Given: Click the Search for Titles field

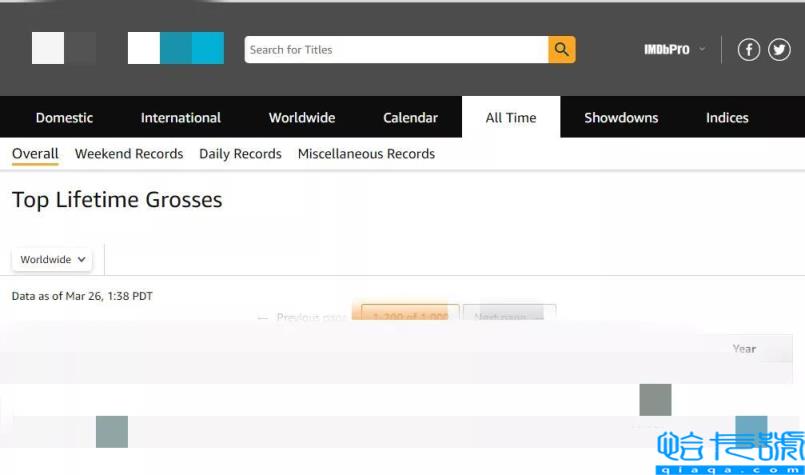Looking at the screenshot, I should click(396, 49).
